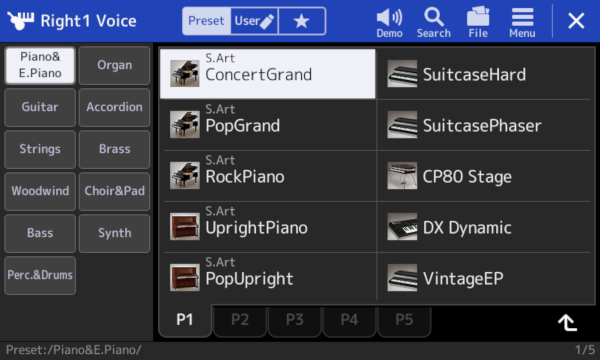Select the Perc.&Drums category

pos(40,275)
